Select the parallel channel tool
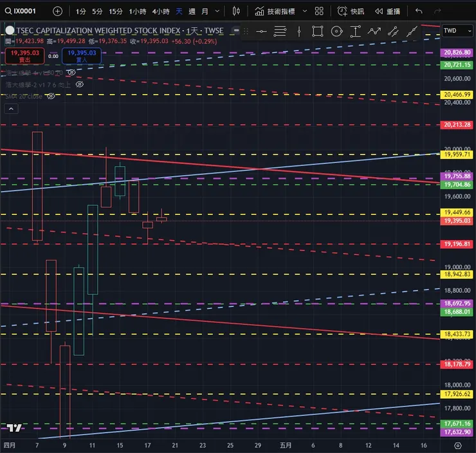The height and width of the screenshot is (453, 476). coord(393,32)
